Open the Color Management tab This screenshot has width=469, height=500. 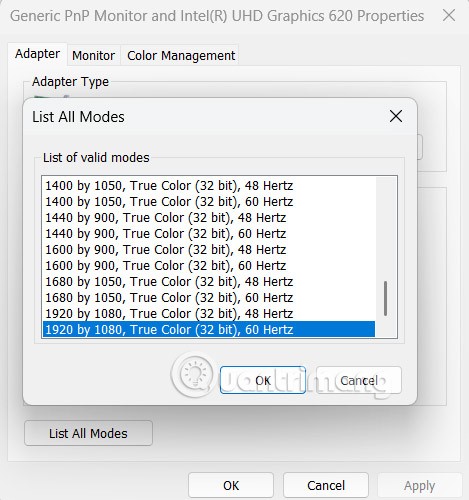point(181,55)
